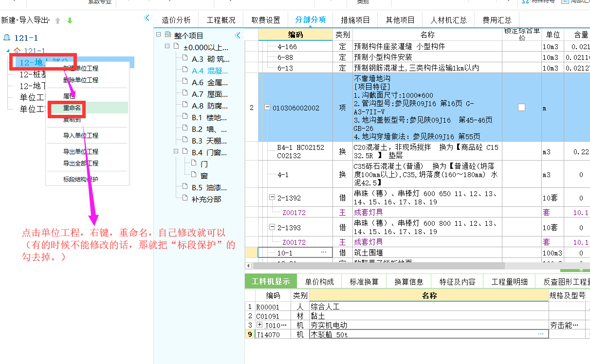Click the 筑土围堰 name cell

427,253
